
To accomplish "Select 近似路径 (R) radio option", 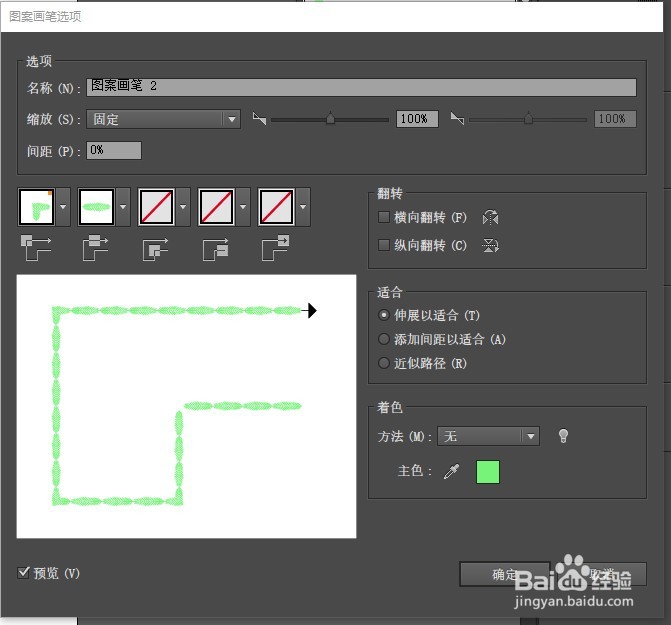I will 384,363.
